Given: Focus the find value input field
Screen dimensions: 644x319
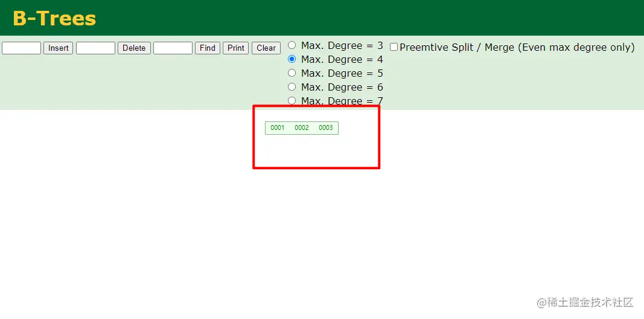Looking at the screenshot, I should pos(173,48).
